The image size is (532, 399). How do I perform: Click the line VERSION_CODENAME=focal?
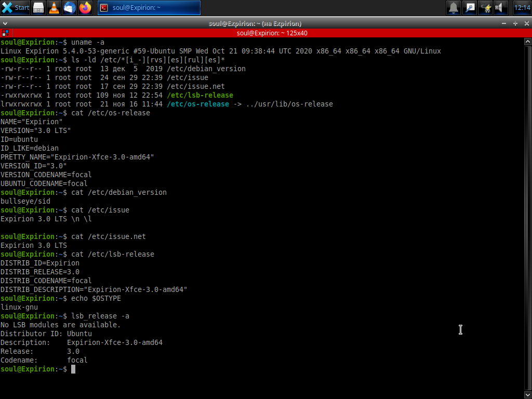[46, 175]
